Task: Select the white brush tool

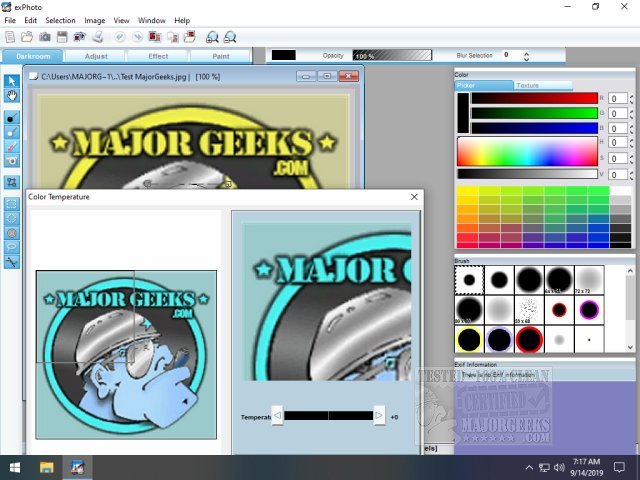Action: 12,132
